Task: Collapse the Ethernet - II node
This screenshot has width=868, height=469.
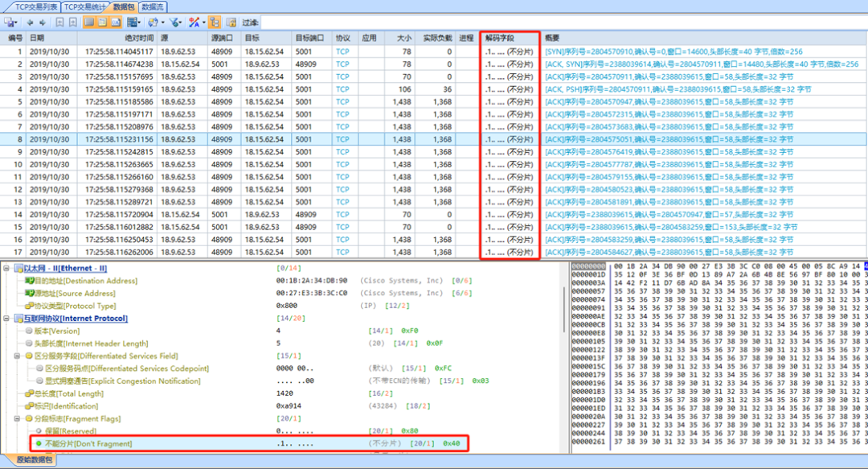Action: 6,268
